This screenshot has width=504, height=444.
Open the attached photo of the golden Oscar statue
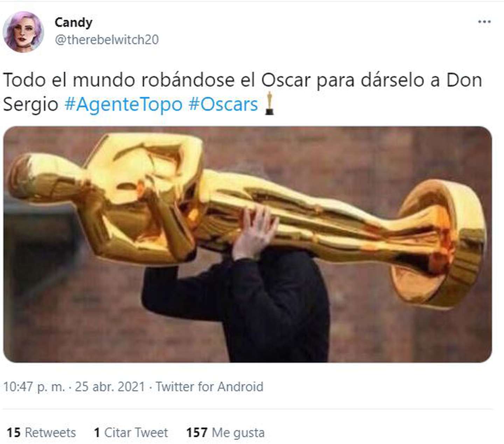tap(247, 244)
